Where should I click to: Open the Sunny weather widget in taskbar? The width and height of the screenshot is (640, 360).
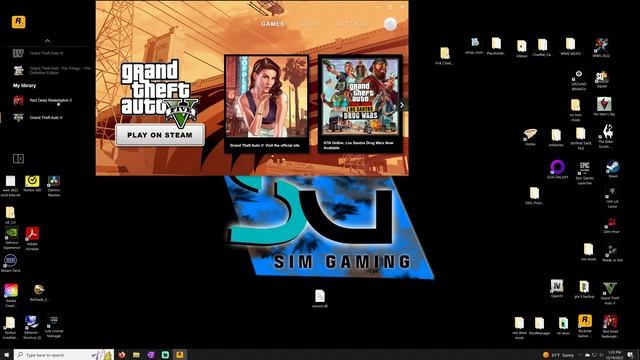point(559,355)
